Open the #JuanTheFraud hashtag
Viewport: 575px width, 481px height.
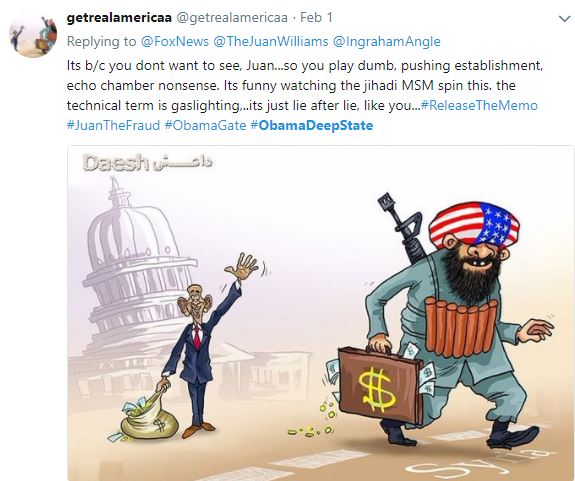click(x=113, y=125)
